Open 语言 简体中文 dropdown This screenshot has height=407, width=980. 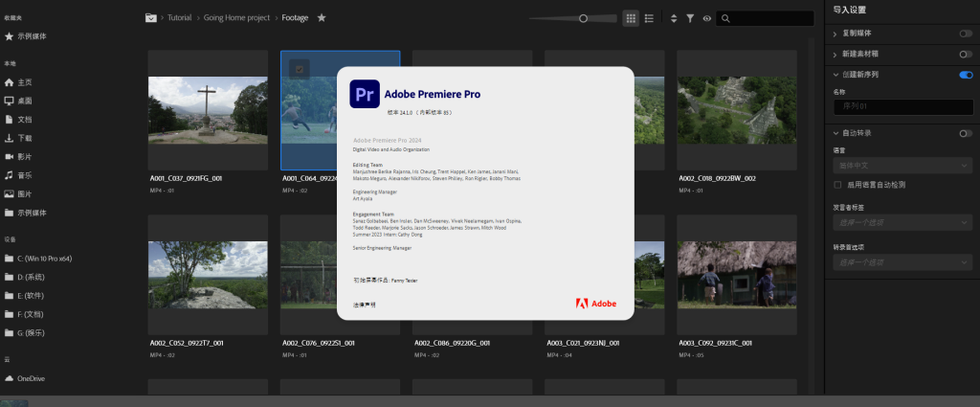(902, 167)
